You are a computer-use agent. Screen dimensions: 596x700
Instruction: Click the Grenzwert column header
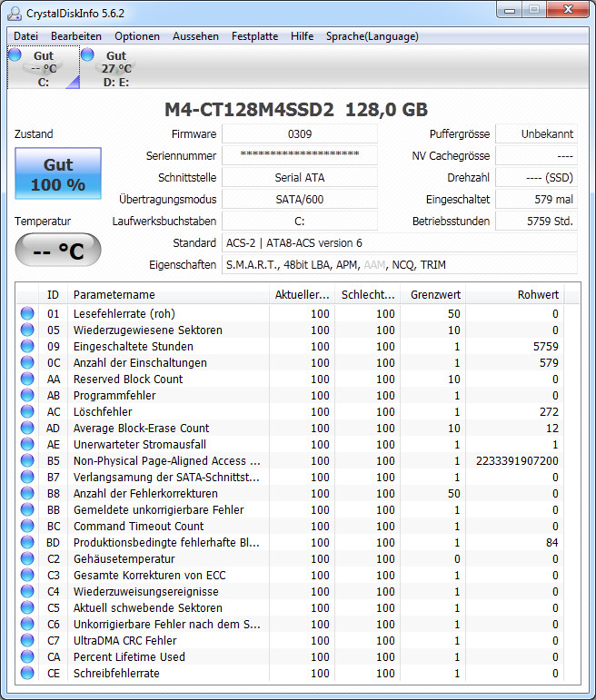(433, 295)
